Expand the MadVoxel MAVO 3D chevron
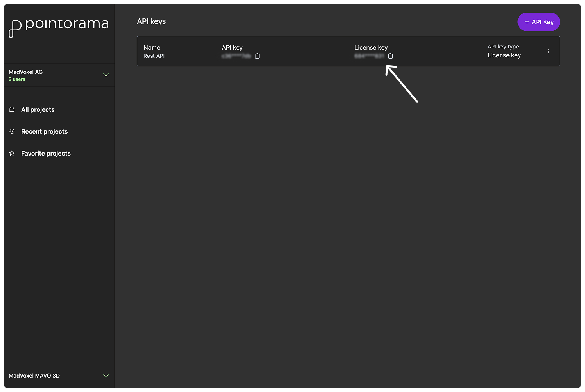Viewport: 585px width, 392px height. (106, 376)
